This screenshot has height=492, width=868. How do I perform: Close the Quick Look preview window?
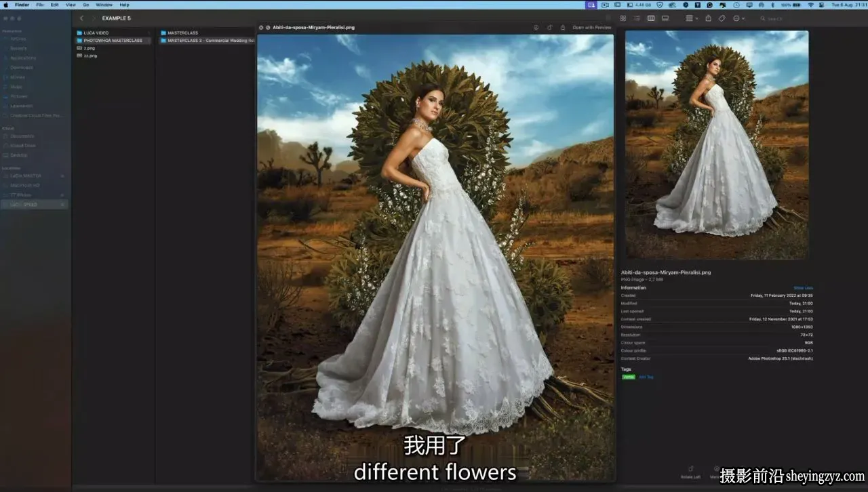pyautogui.click(x=261, y=28)
